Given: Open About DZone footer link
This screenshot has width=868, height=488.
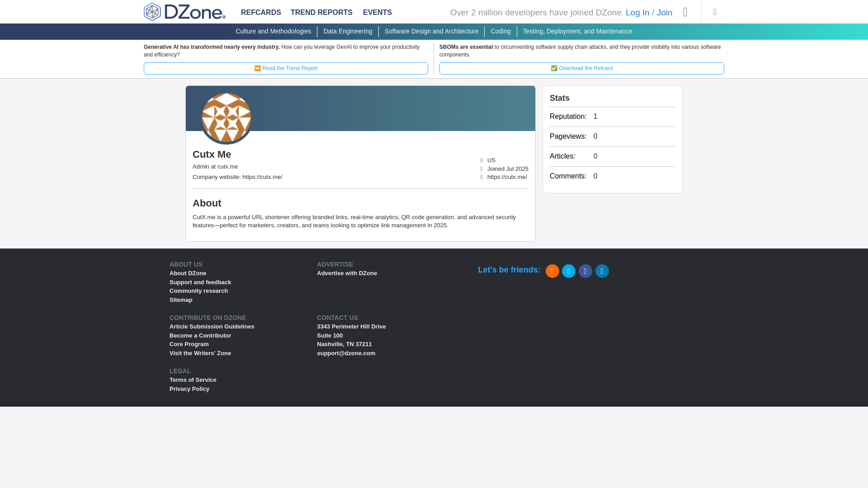Looking at the screenshot, I should 188,273.
